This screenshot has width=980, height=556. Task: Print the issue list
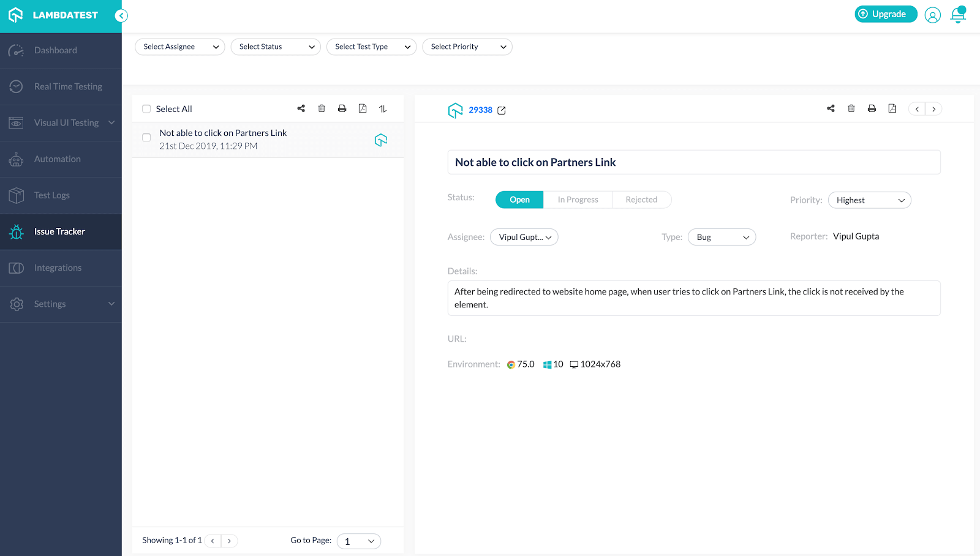click(x=342, y=108)
